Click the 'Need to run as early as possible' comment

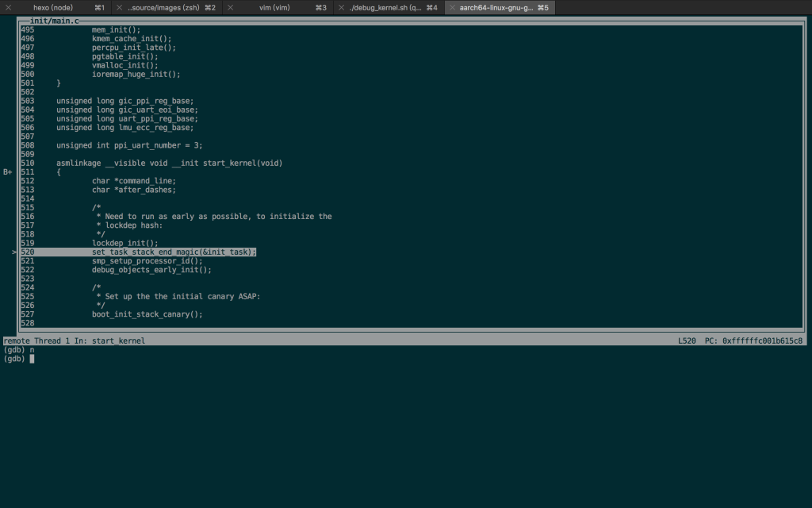point(214,217)
